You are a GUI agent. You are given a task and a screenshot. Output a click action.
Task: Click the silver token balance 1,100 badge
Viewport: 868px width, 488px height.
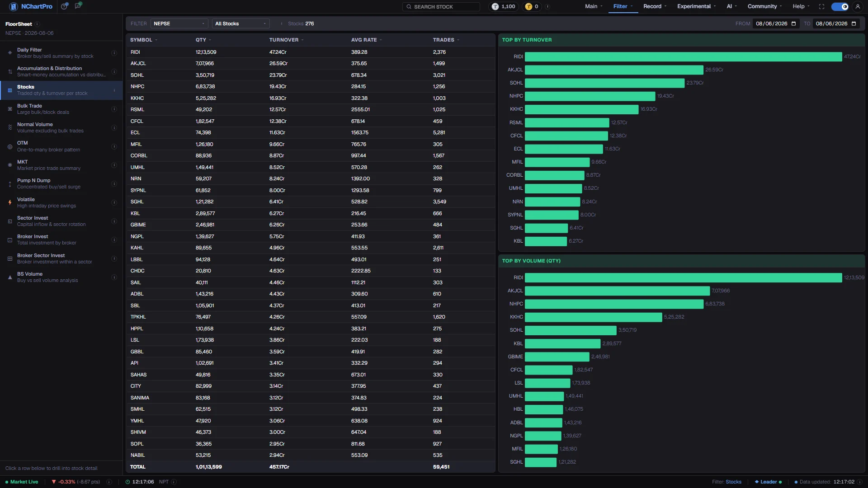click(504, 6)
